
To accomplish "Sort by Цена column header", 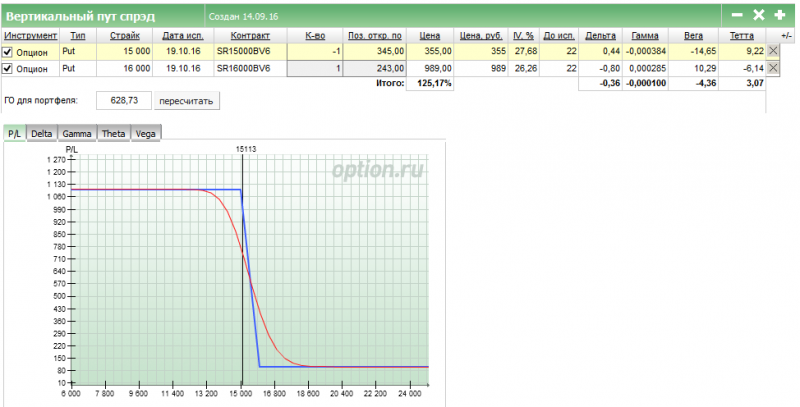I will [x=430, y=36].
